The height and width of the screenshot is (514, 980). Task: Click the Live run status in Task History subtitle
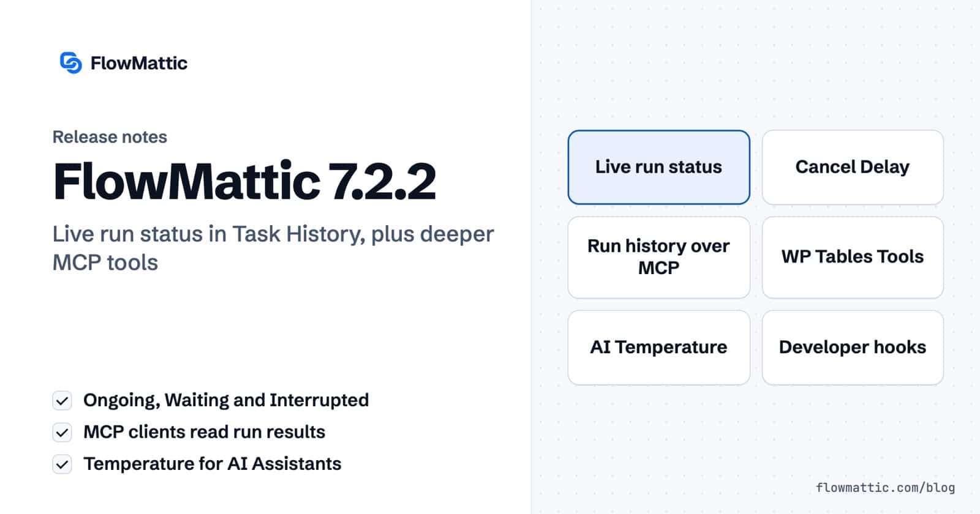click(x=273, y=248)
